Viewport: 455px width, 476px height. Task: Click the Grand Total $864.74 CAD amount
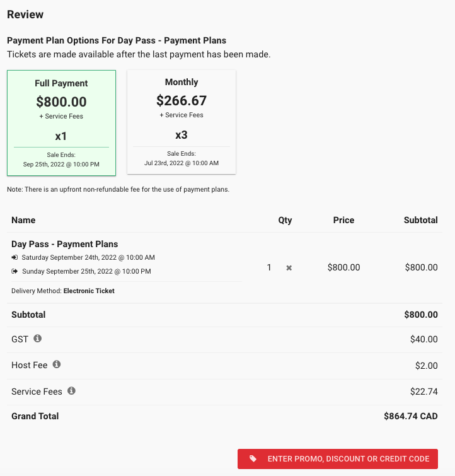coord(411,416)
